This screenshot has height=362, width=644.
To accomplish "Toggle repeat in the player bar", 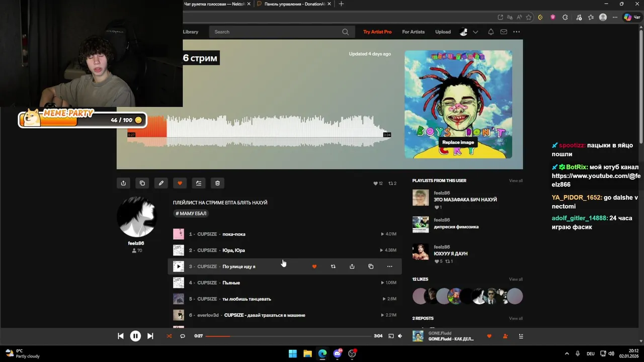I will tap(183, 336).
